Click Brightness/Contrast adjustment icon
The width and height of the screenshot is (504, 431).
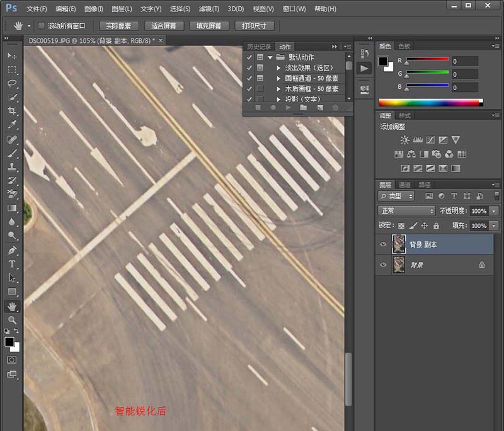(404, 140)
